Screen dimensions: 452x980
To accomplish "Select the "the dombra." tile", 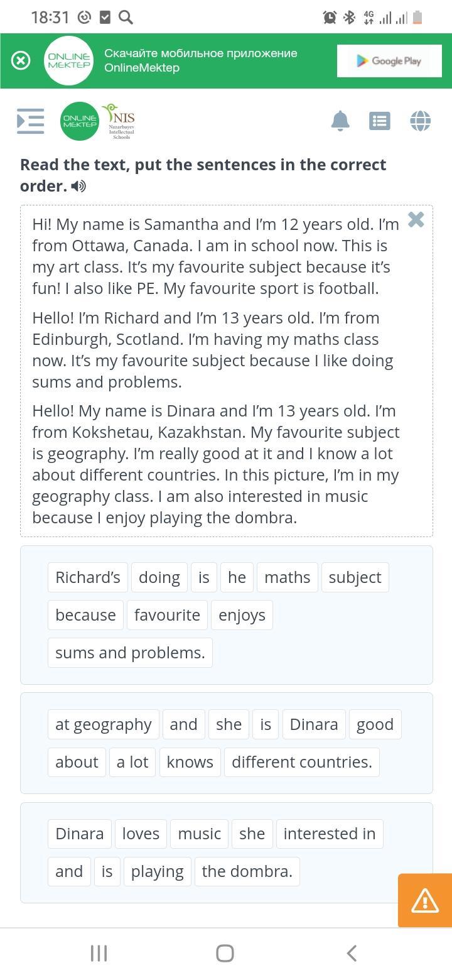I will pos(247,871).
